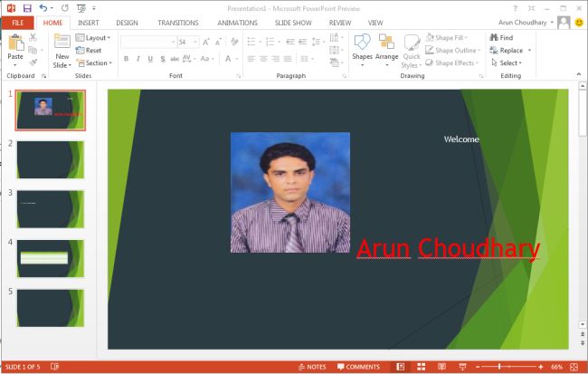Expand Shape Effects options
This screenshot has height=374, width=588.
pos(452,62)
